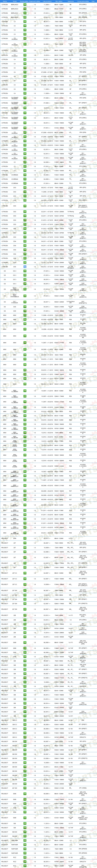
Task: Click the green fuel icon in DS 7 Crossback row
Action: (25, 302)
